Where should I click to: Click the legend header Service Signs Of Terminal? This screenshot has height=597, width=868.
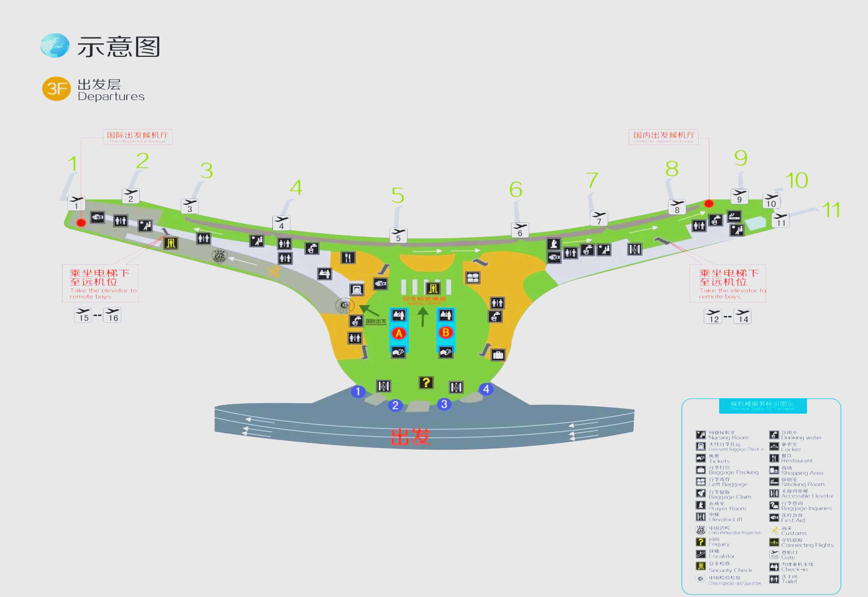(762, 405)
